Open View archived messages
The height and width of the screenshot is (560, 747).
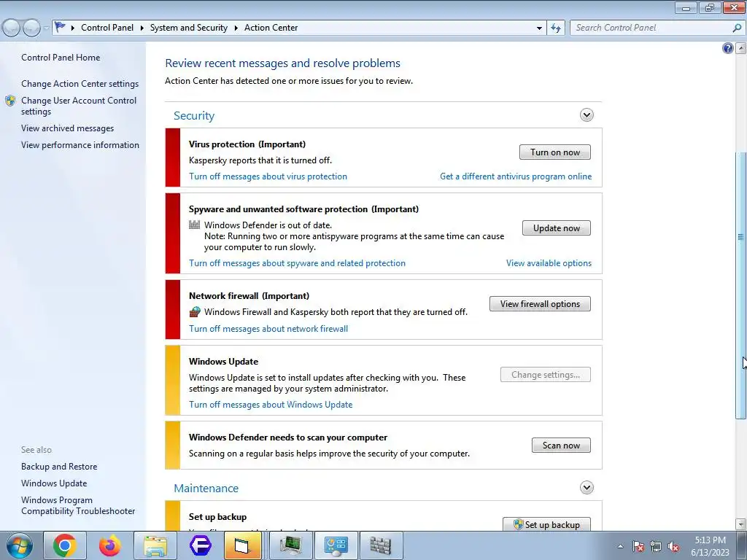pyautogui.click(x=67, y=128)
